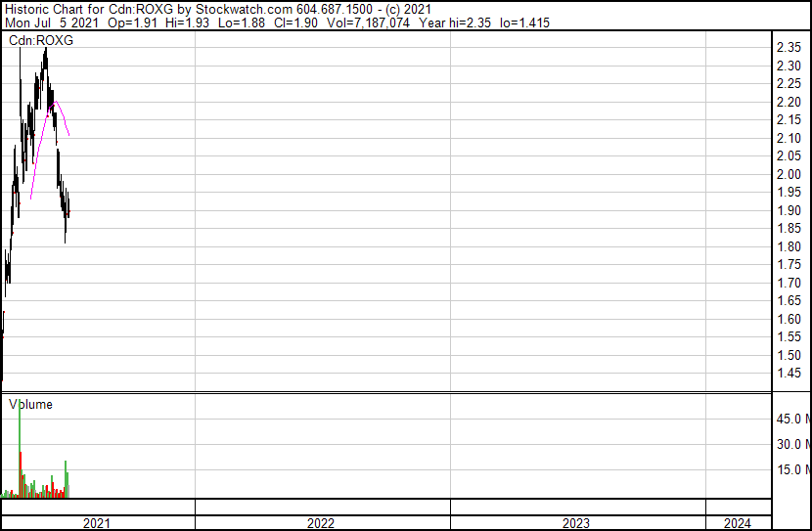Click the 1.70 price axis value

(x=789, y=283)
